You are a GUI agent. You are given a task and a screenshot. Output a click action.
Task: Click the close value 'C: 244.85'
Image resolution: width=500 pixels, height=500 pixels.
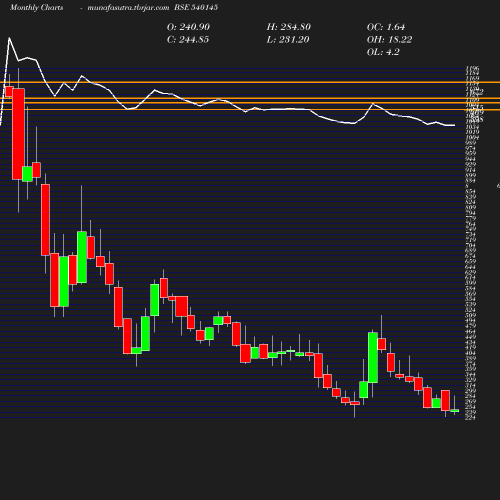click(188, 40)
